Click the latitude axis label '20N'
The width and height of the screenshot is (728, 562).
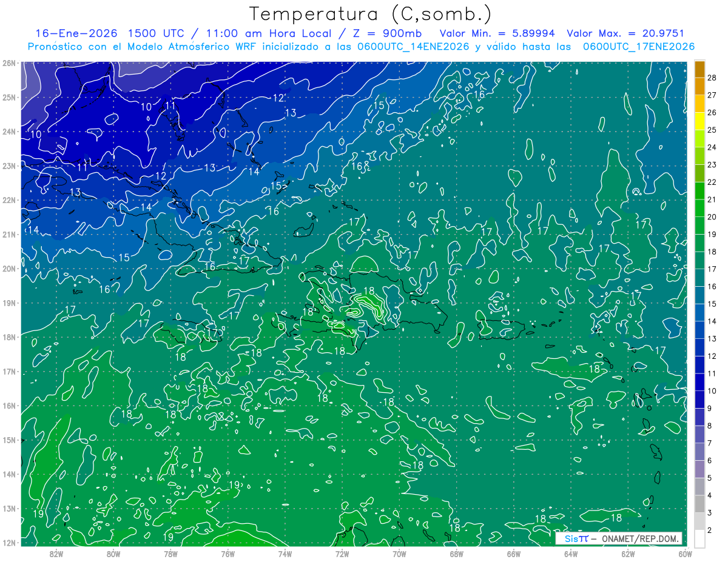(8, 269)
